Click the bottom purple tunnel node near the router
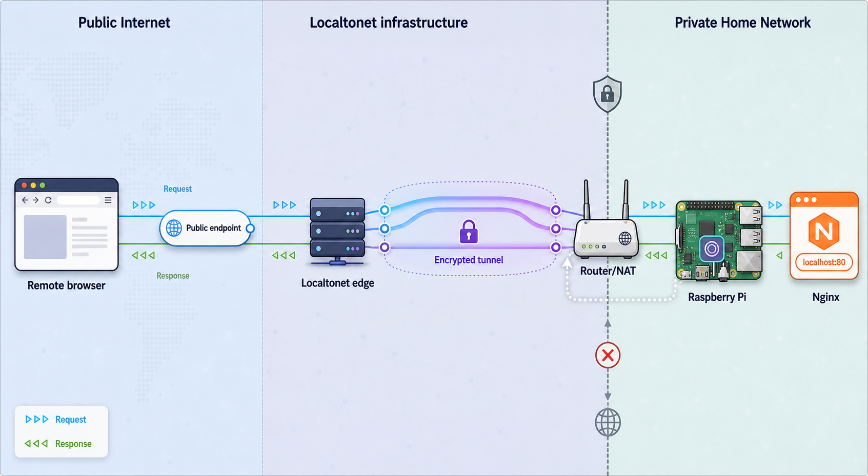 (555, 247)
